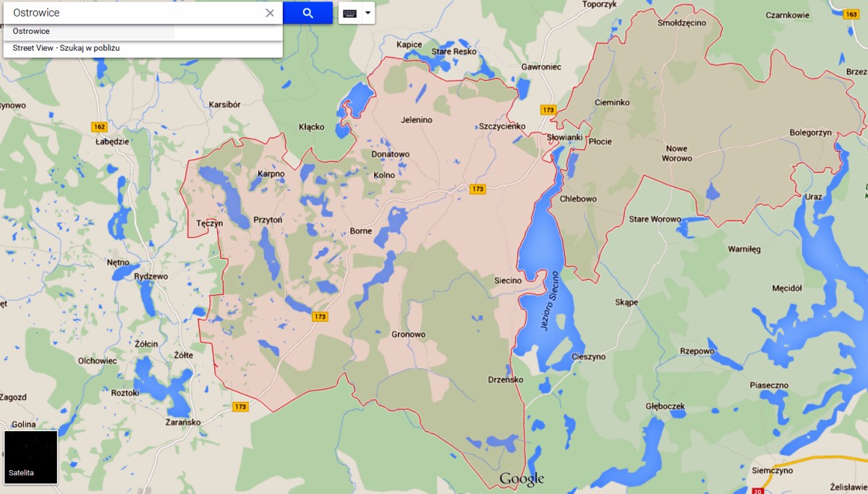
Task: Click the Cieszyno town label
Action: point(588,357)
